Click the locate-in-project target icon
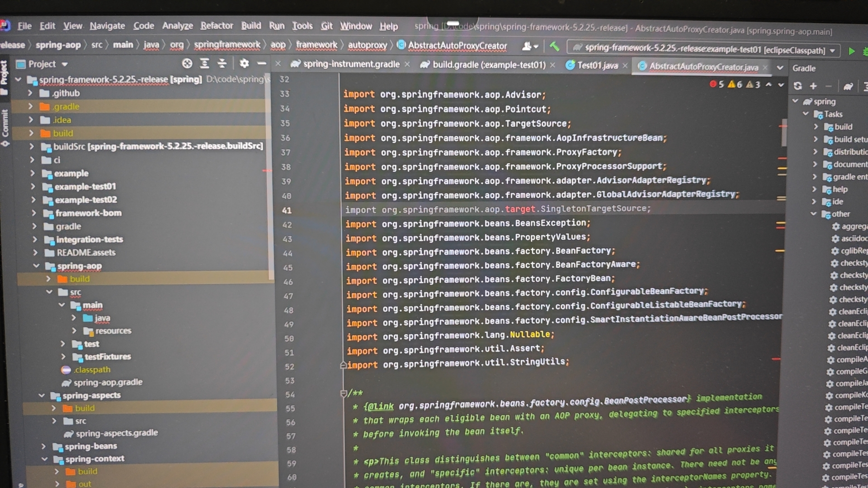Screen dimensions: 868x488 pos(187,64)
